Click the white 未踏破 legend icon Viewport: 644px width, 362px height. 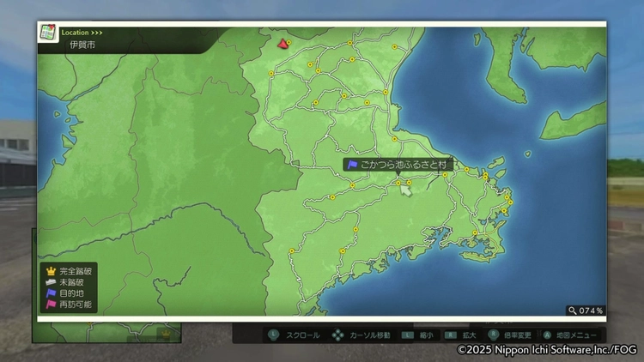(51, 281)
